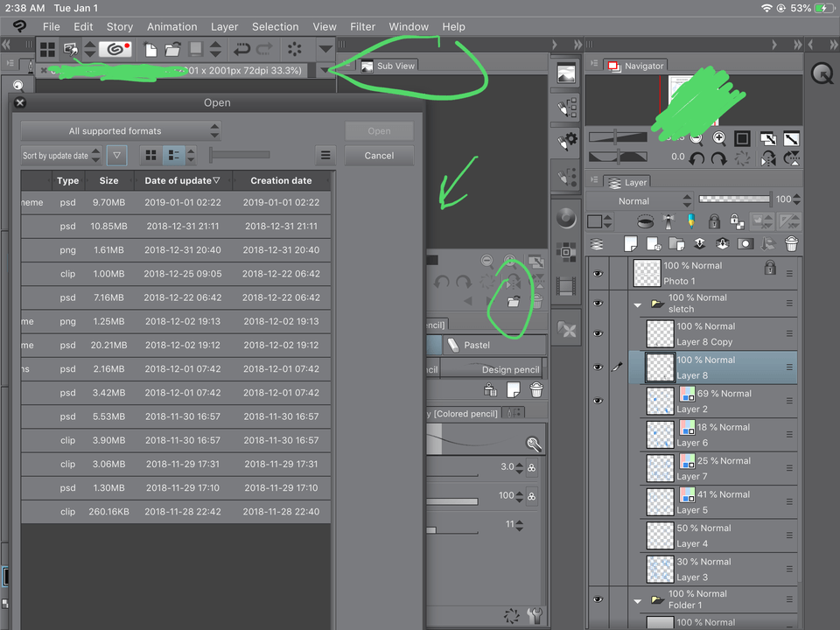Screen dimensions: 840x630
Task: Hide the Photo 1 layer eye icon
Action: (598, 274)
